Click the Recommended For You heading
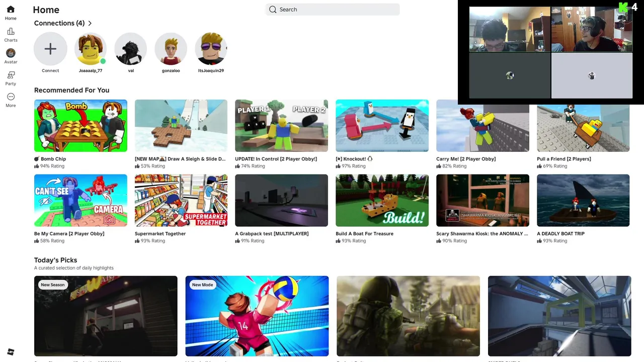Screen dimensions: 644x362 pos(71,90)
